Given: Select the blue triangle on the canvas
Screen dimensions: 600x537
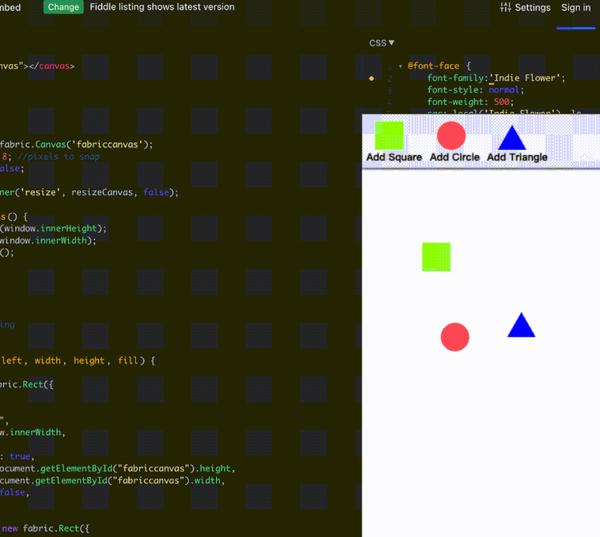Looking at the screenshot, I should coord(521,326).
